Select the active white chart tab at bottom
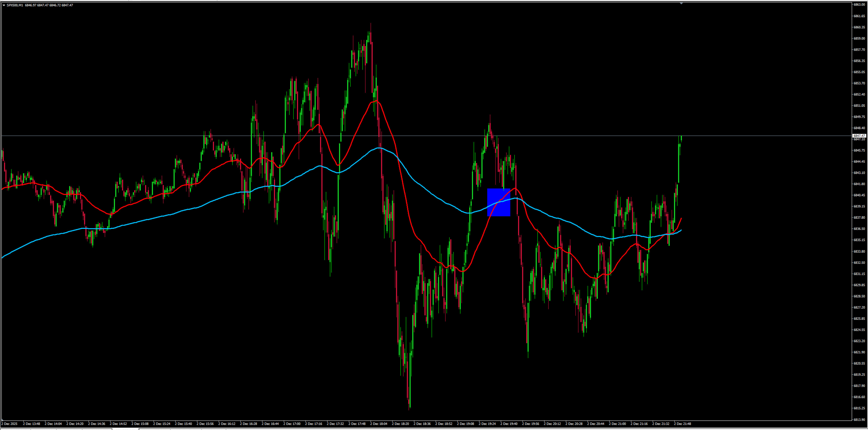The width and height of the screenshot is (868, 430). (125, 429)
